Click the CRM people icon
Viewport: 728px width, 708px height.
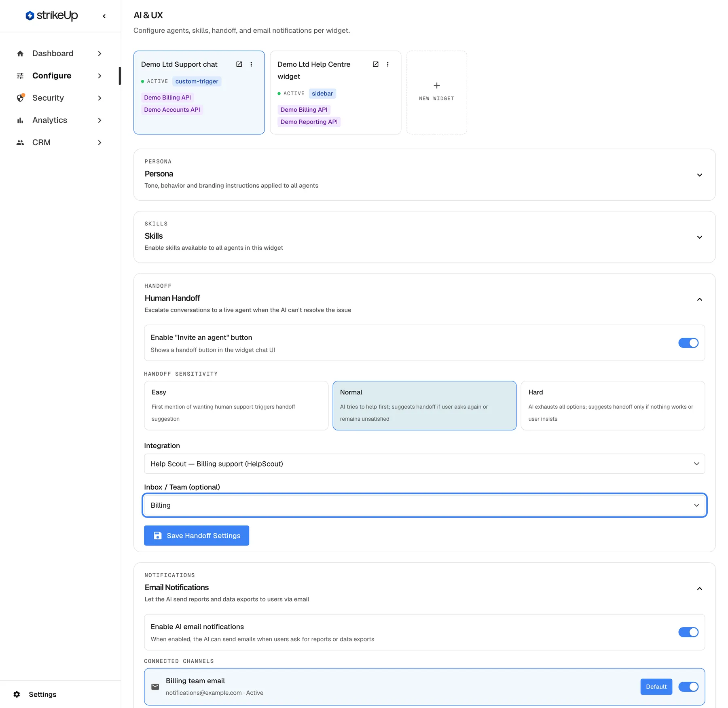20,142
